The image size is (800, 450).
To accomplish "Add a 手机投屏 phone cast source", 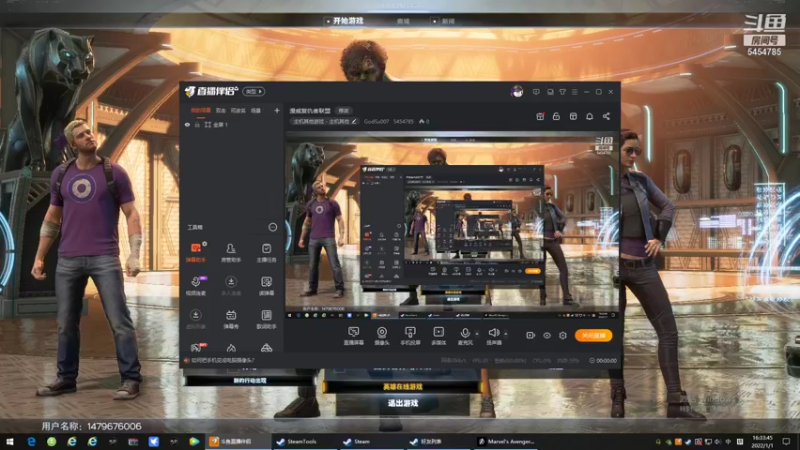I will (410, 336).
